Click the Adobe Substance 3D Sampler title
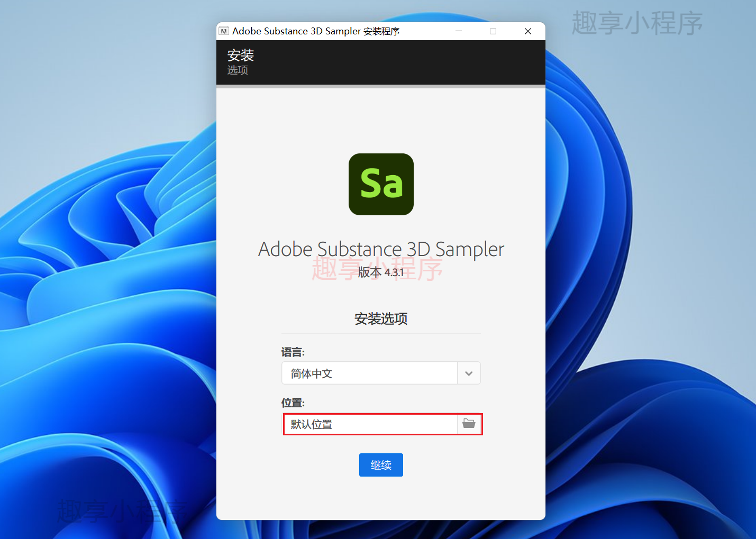Image resolution: width=756 pixels, height=539 pixels. 381,249
